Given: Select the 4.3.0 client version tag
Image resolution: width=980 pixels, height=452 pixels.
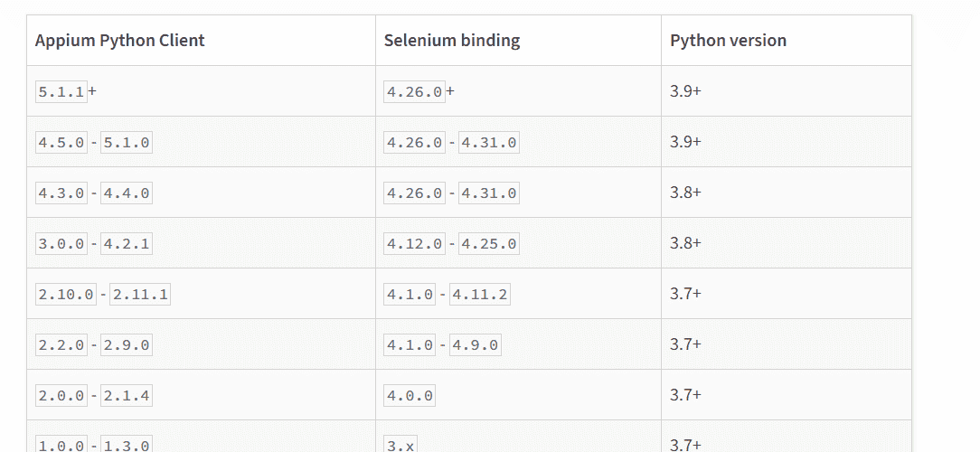Looking at the screenshot, I should pyautogui.click(x=61, y=193).
